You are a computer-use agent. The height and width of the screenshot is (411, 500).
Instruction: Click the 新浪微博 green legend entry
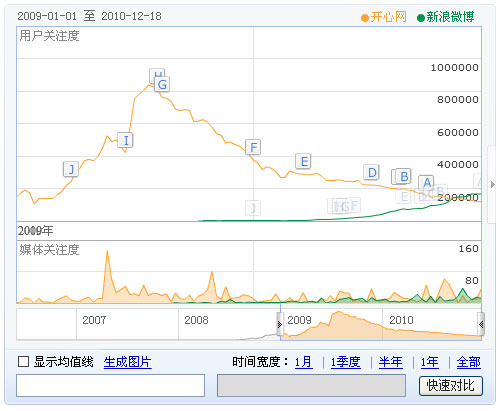[446, 17]
